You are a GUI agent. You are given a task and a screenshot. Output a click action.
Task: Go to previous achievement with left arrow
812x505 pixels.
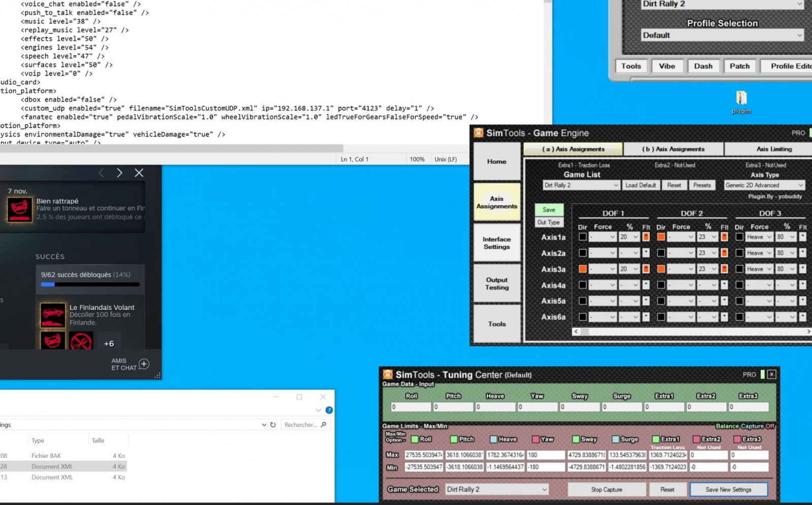(x=101, y=173)
